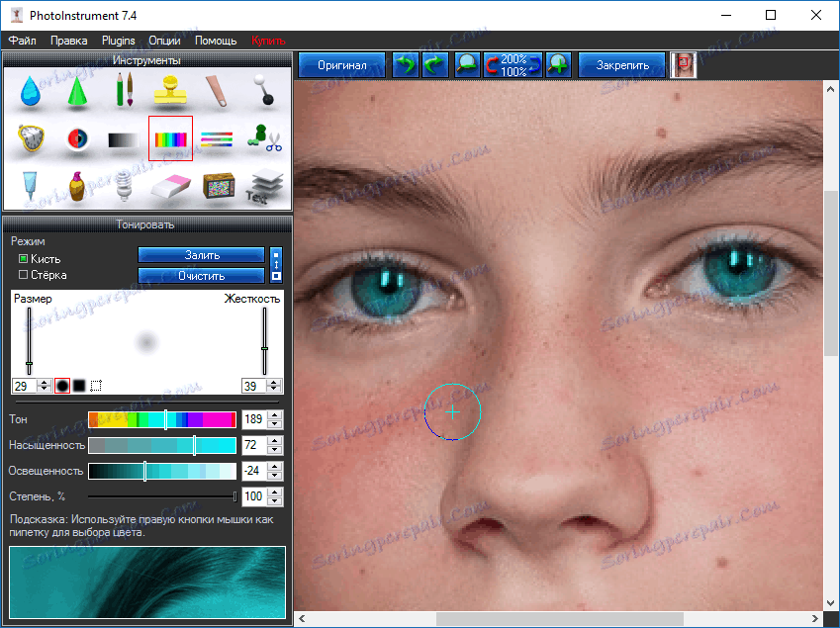Select the pin Dodge/Burn tool
Viewport: 840px width, 628px height.
click(x=263, y=89)
